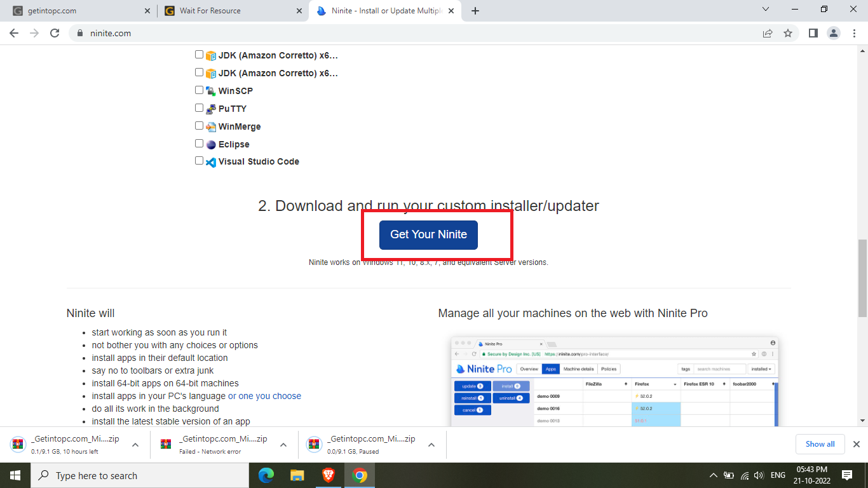Open a new browser tab

(x=475, y=11)
